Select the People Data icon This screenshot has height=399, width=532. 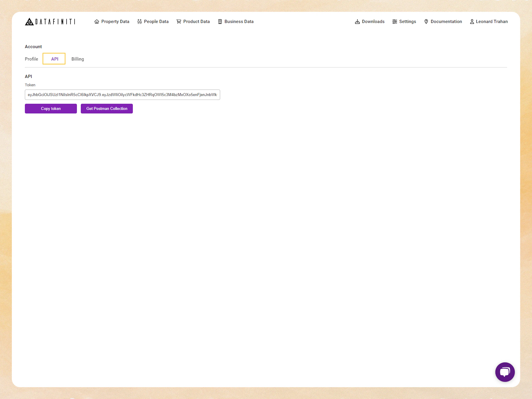pos(140,21)
